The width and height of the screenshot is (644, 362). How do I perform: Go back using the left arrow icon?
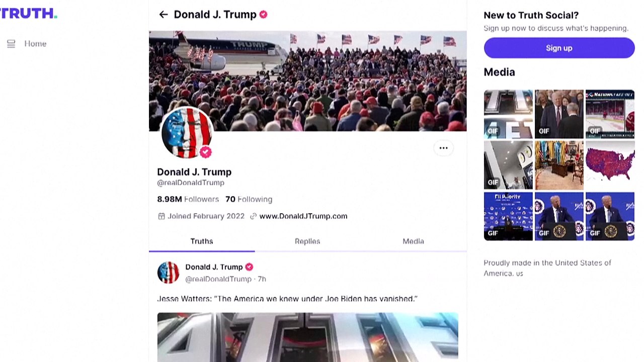tap(163, 15)
